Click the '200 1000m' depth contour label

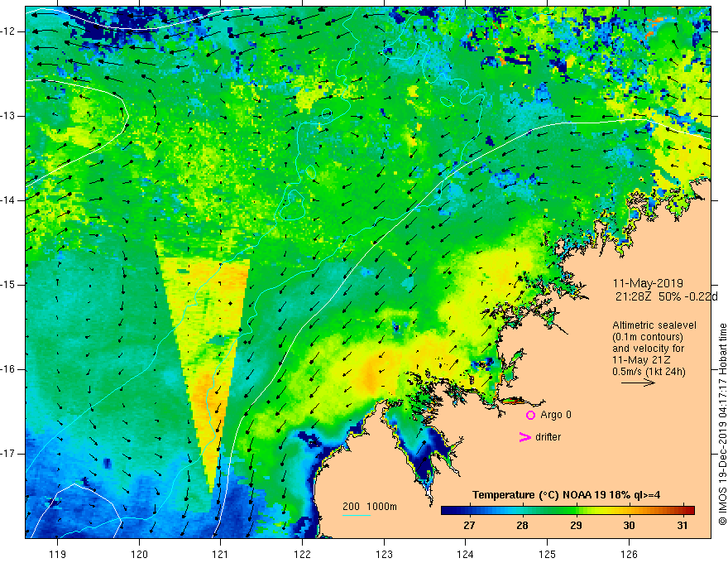(370, 507)
